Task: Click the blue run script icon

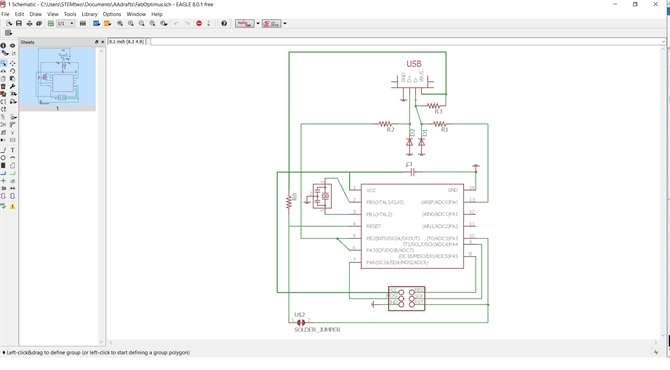Action: [97, 23]
